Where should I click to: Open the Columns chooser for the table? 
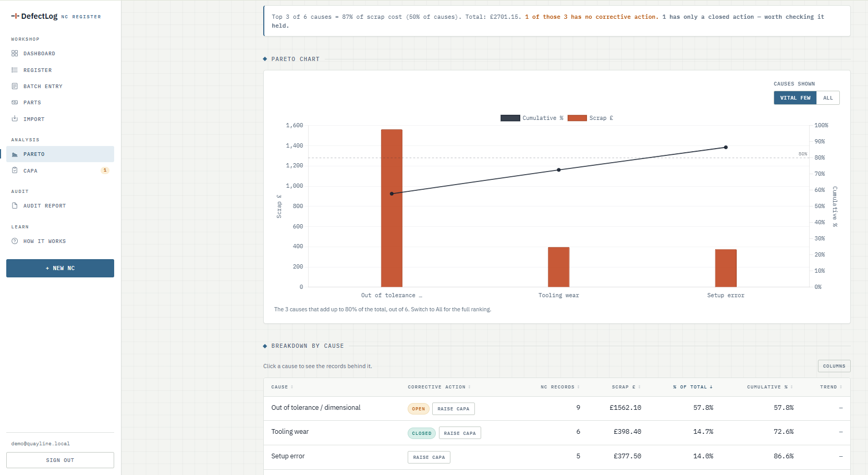[834, 366]
